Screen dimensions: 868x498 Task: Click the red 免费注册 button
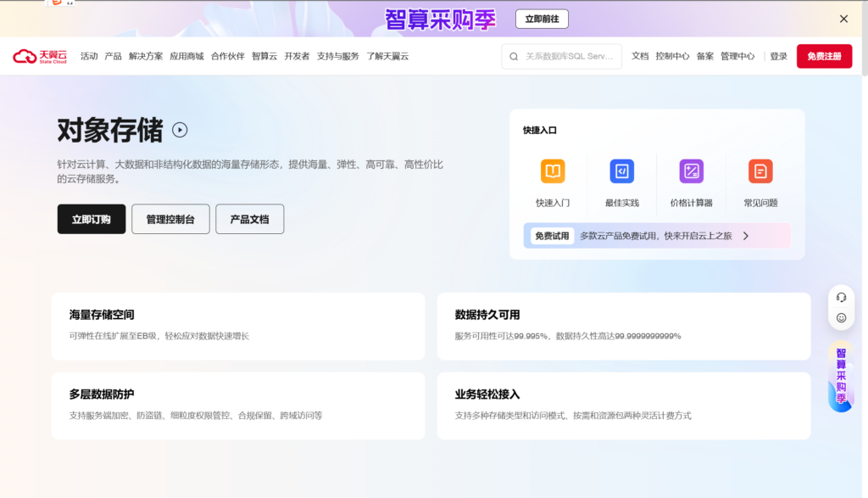point(824,57)
